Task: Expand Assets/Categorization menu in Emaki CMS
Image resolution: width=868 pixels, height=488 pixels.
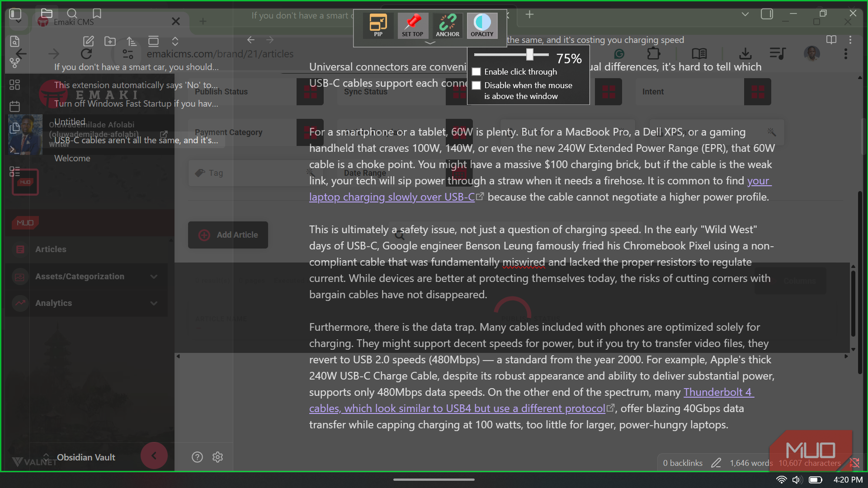Action: click(87, 277)
